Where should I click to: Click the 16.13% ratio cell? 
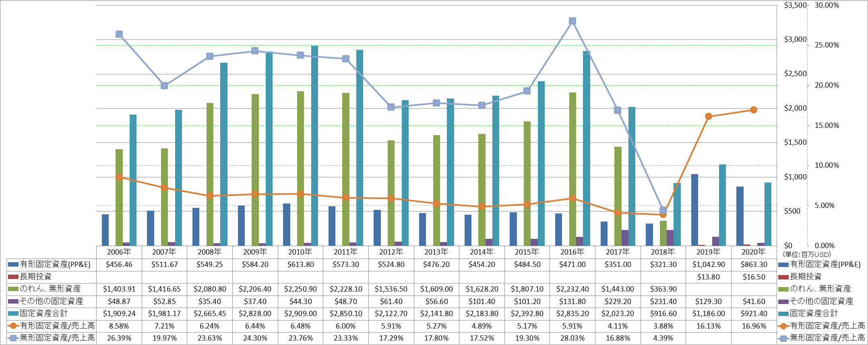pyautogui.click(x=709, y=326)
